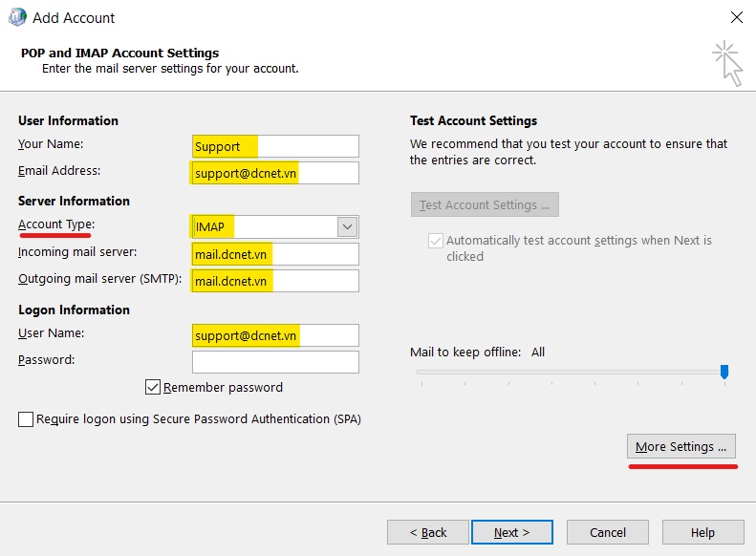
Task: Cancel the account setup
Action: [607, 532]
